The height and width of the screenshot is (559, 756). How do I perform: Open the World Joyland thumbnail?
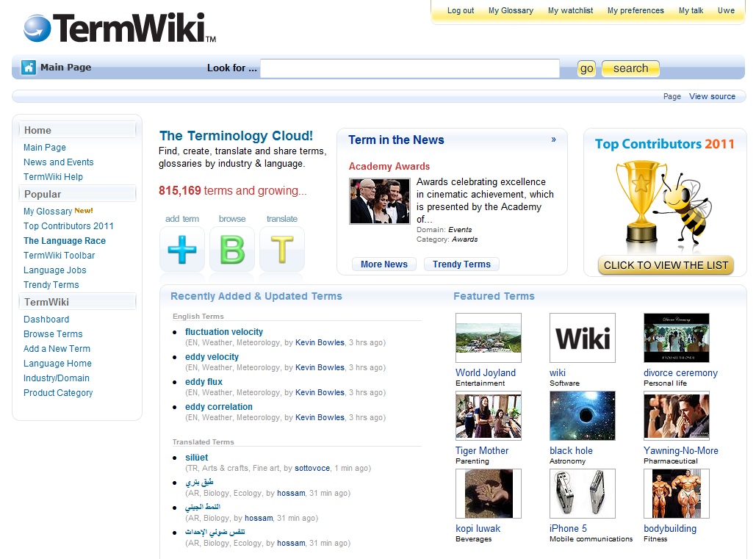tap(489, 338)
